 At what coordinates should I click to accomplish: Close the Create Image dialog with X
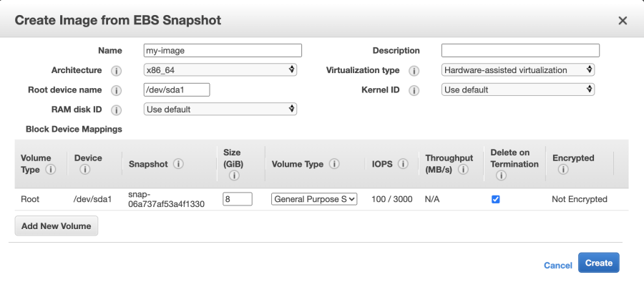point(623,21)
